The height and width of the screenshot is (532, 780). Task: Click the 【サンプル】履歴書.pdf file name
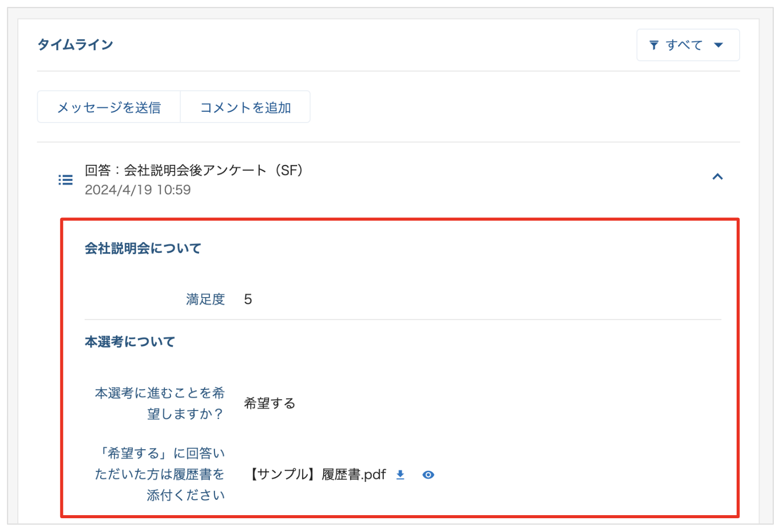click(x=318, y=475)
